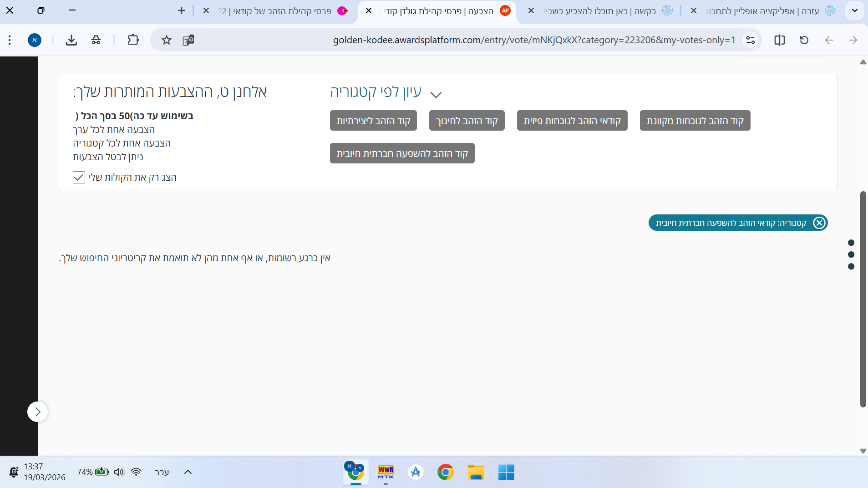Open File Explorer from the taskbar
This screenshot has height=488, width=868.
476,473
